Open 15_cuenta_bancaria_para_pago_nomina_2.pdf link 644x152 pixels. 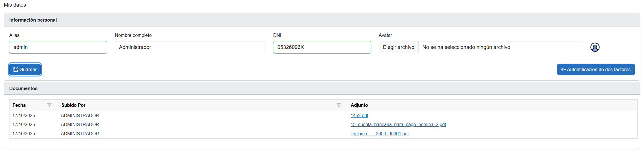point(398,124)
